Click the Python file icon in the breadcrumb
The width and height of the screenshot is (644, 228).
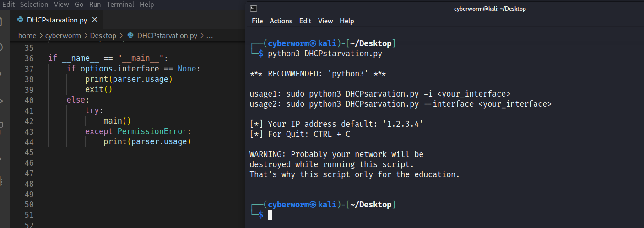pos(130,35)
